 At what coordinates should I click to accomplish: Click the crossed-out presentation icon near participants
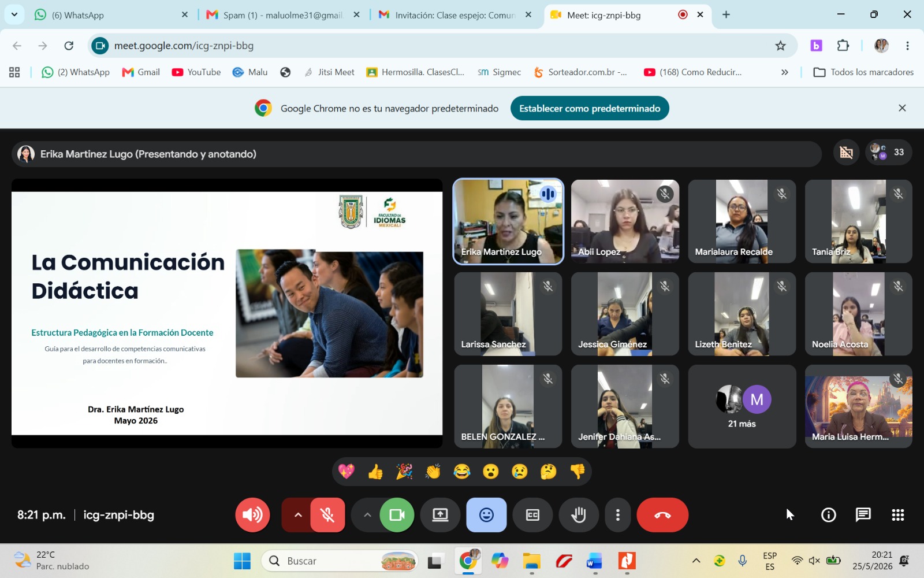click(x=846, y=152)
